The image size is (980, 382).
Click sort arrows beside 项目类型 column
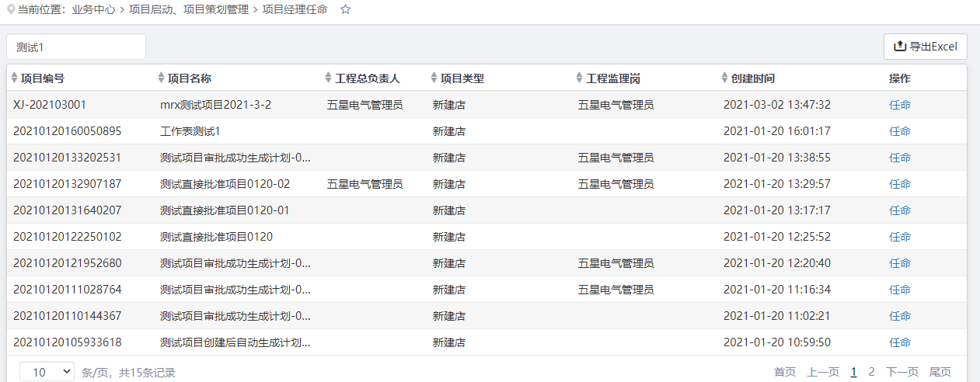click(x=434, y=78)
